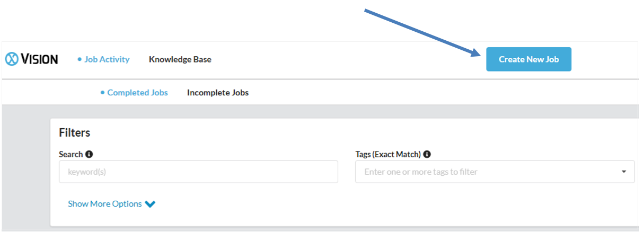
Task: Click the Tags (Exact Match) info icon
Action: [427, 154]
